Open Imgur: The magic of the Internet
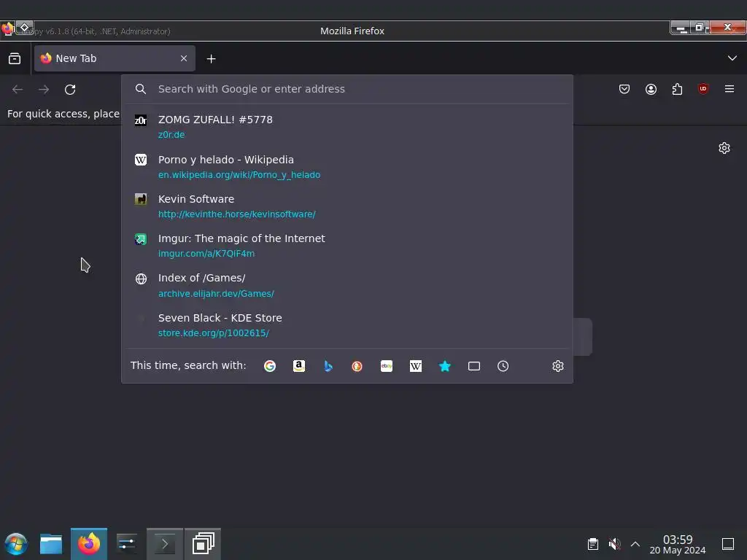Image resolution: width=747 pixels, height=560 pixels. [x=347, y=246]
